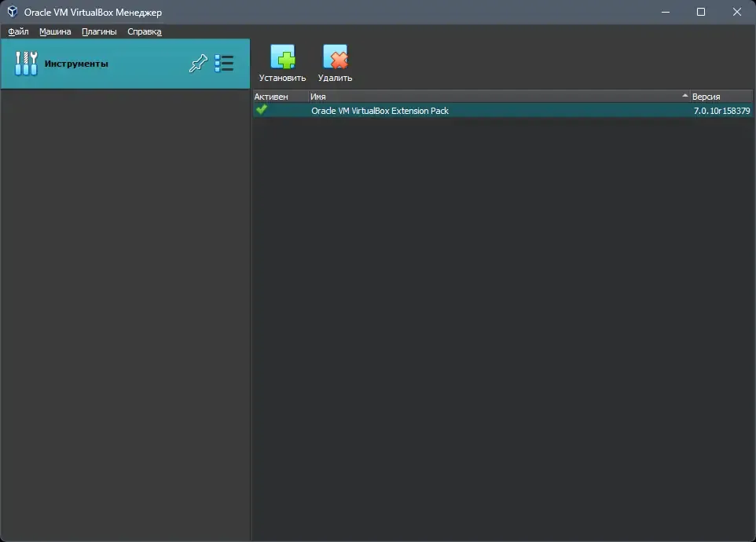The image size is (756, 542).
Task: Open the Файл menu
Action: 18,31
